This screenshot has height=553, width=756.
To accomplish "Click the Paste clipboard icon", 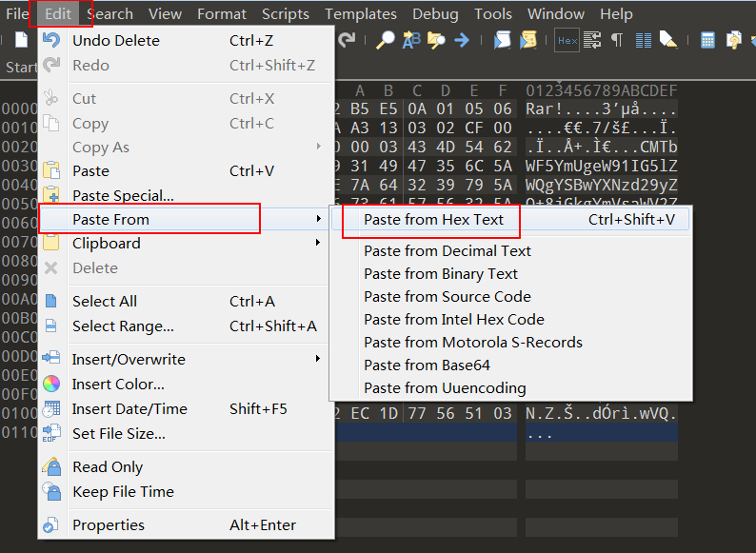I will point(51,170).
